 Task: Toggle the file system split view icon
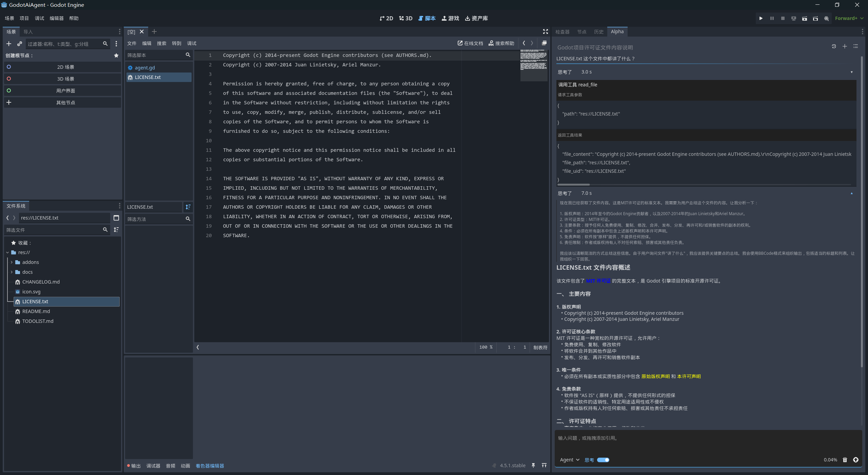[116, 218]
